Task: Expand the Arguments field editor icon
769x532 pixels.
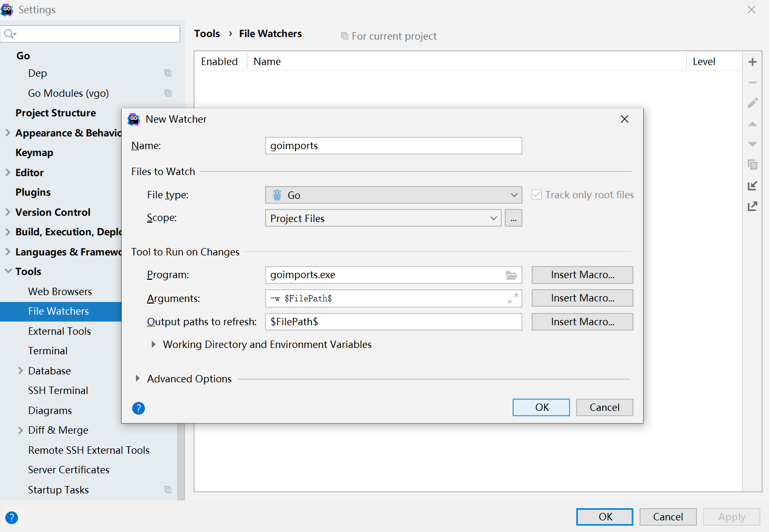Action: coord(512,299)
